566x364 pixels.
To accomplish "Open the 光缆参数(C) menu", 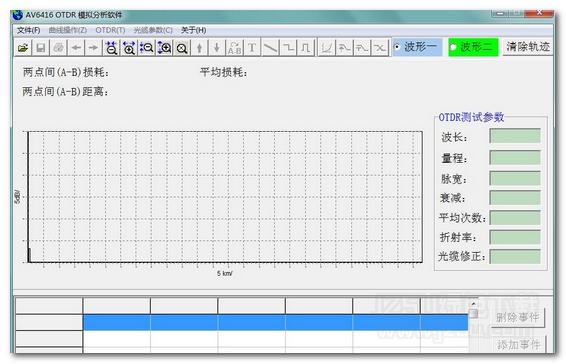I will pos(153,30).
